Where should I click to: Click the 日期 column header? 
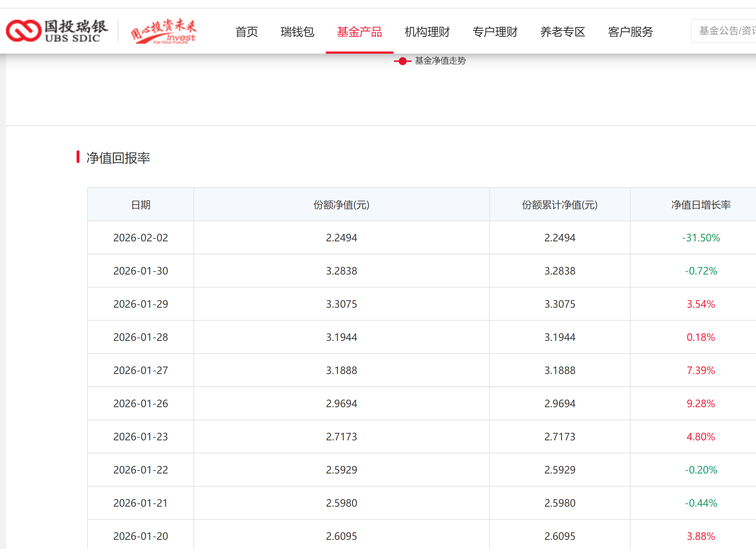point(141,205)
